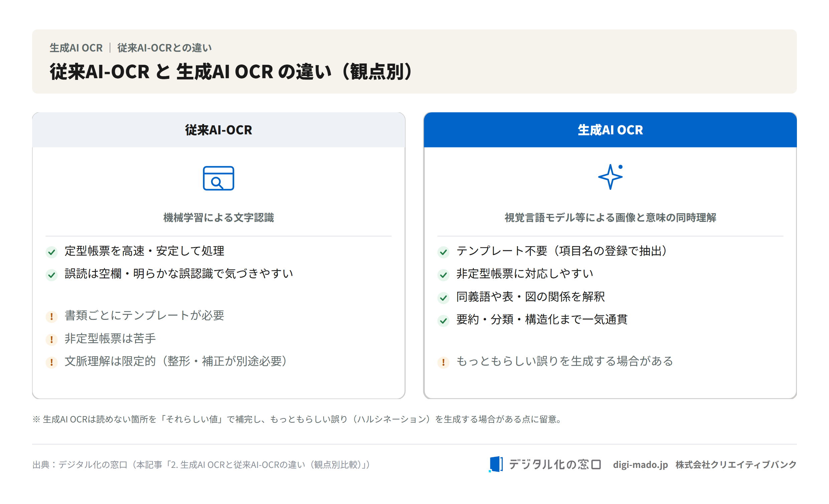
Task: Select the 従来AI-OCR card header
Action: pyautogui.click(x=218, y=130)
